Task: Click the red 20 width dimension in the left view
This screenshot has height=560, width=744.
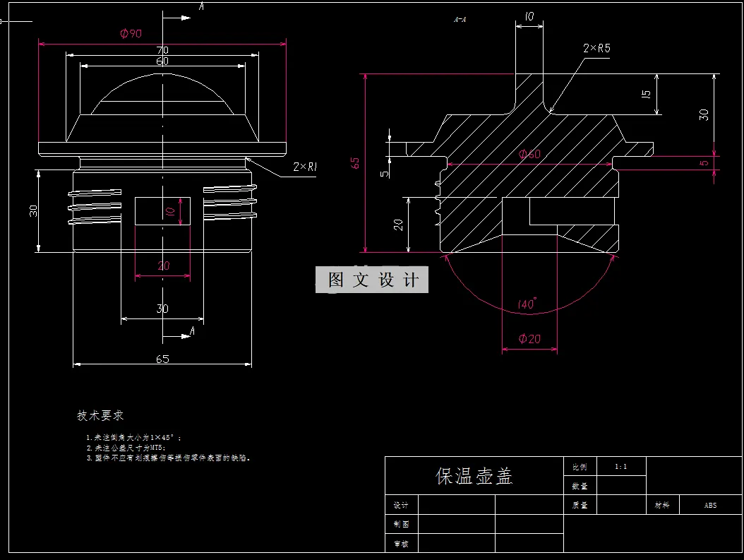Action: [x=163, y=266]
